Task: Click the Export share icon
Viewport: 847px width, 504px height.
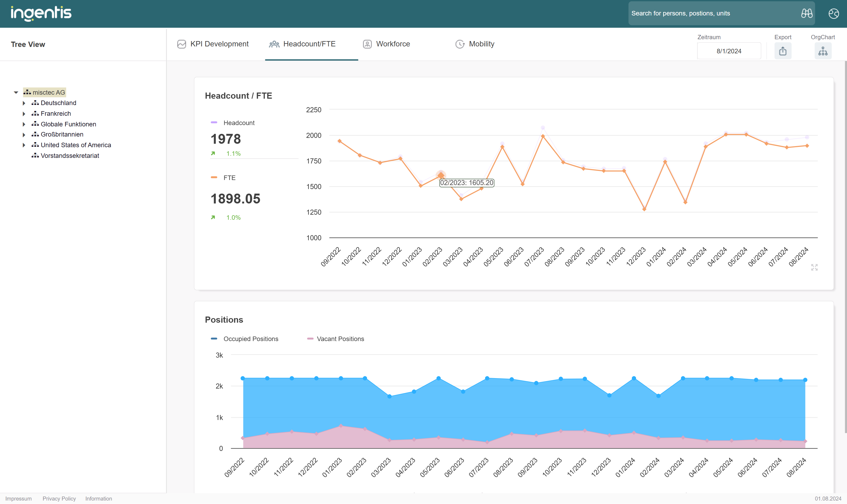Action: (x=783, y=51)
